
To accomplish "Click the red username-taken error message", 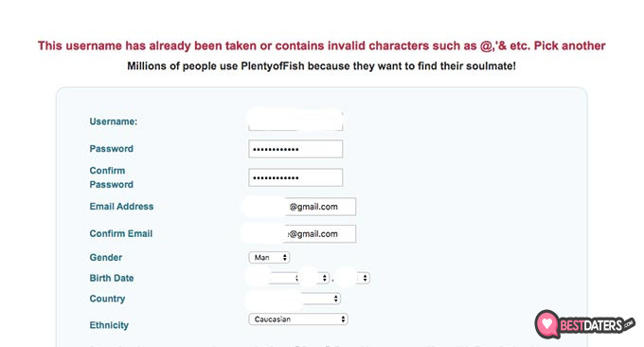I will click(322, 46).
